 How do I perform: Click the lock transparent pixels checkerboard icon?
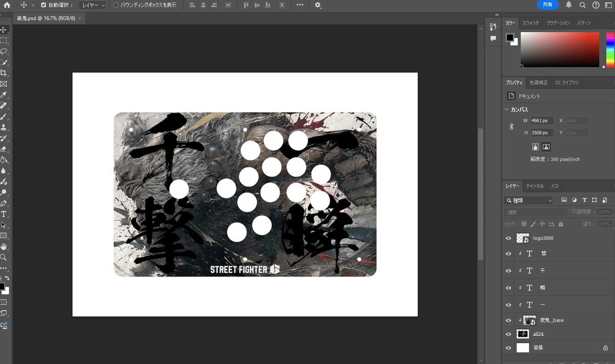click(x=524, y=224)
